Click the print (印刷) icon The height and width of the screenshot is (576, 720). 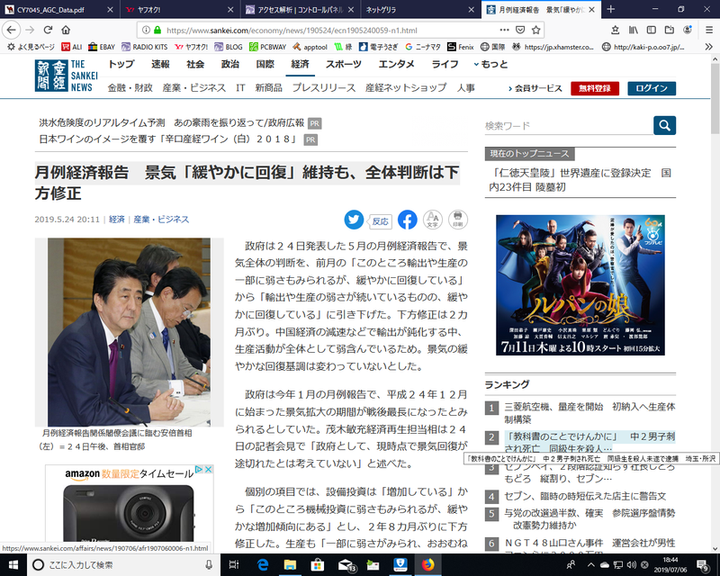point(458,220)
